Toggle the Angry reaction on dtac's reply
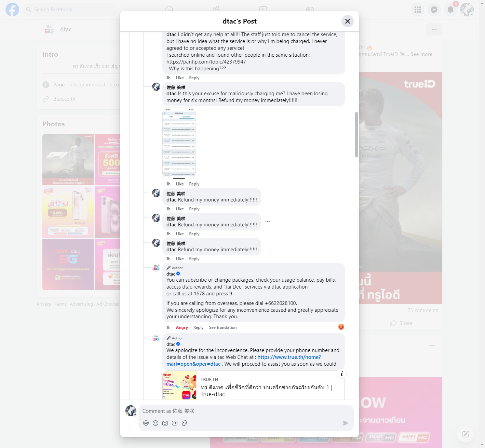Image resolution: width=485 pixels, height=448 pixels. tap(182, 327)
